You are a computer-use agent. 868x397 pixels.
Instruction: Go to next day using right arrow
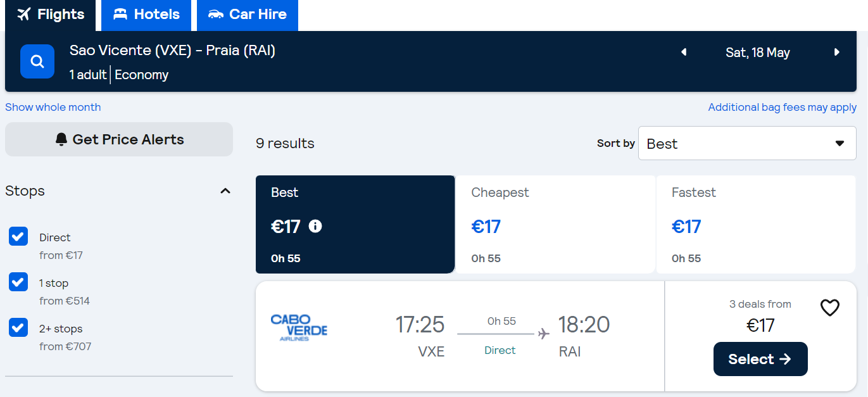coord(837,53)
